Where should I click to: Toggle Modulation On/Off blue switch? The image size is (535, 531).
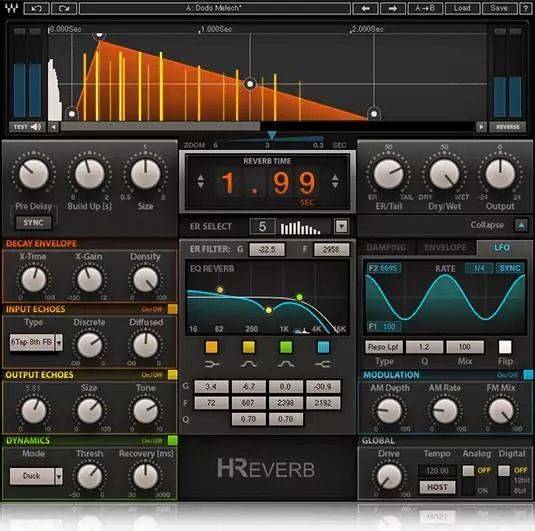click(x=527, y=375)
